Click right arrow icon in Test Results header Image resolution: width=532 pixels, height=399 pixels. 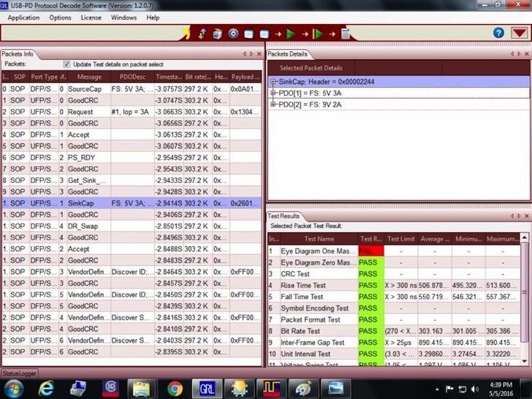[519, 216]
